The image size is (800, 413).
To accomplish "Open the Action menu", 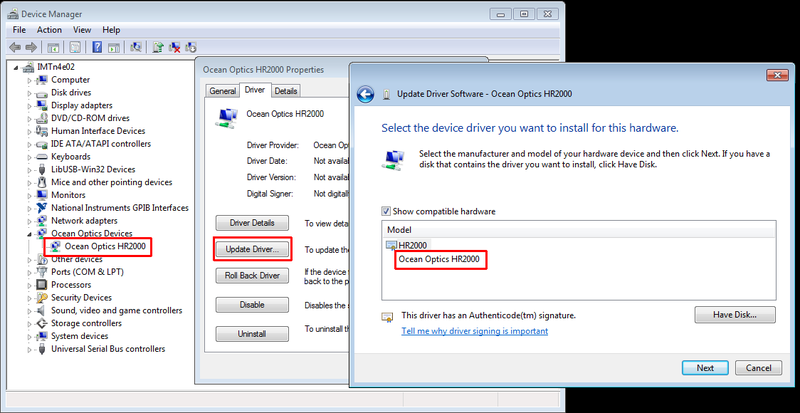I will (x=49, y=30).
